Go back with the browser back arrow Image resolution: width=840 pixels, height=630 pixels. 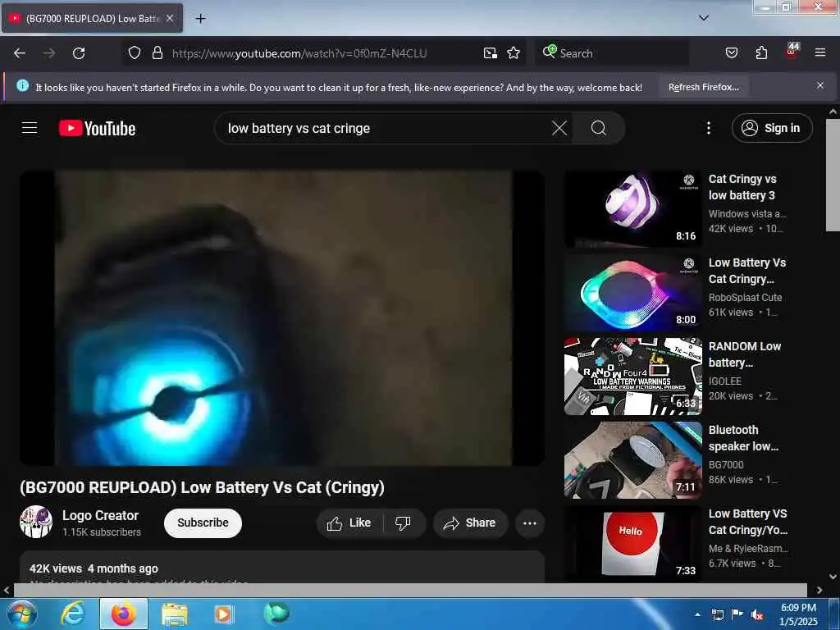click(20, 53)
